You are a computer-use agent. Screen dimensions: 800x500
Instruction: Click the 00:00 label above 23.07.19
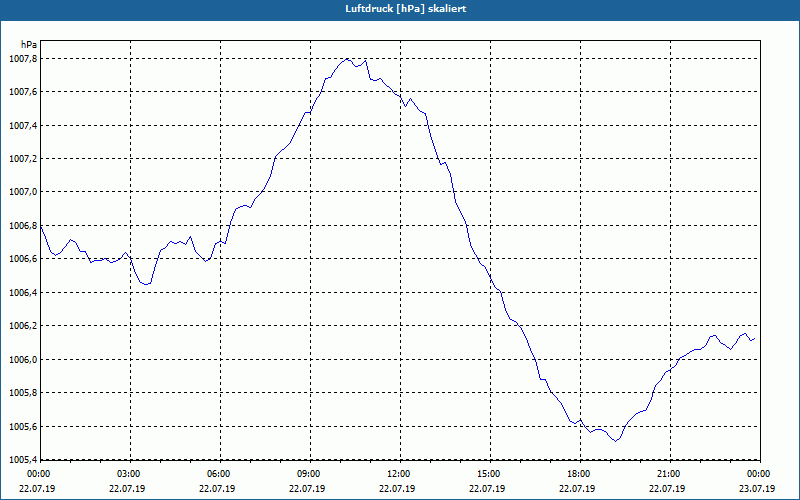759,474
